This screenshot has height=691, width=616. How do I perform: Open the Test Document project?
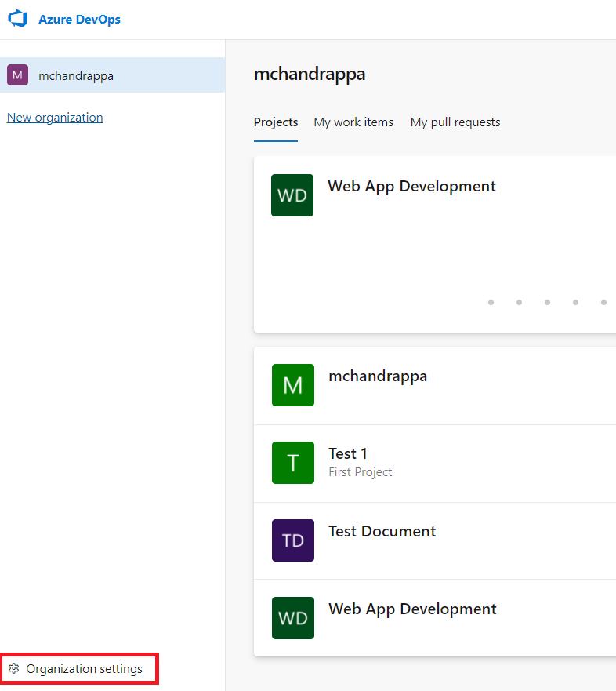pos(382,532)
